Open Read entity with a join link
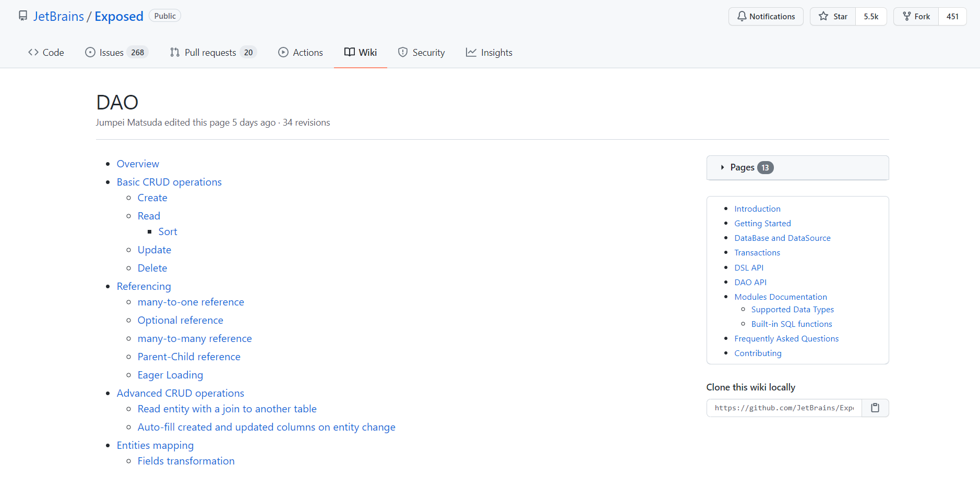Viewport: 980px width, 477px height. 227,409
